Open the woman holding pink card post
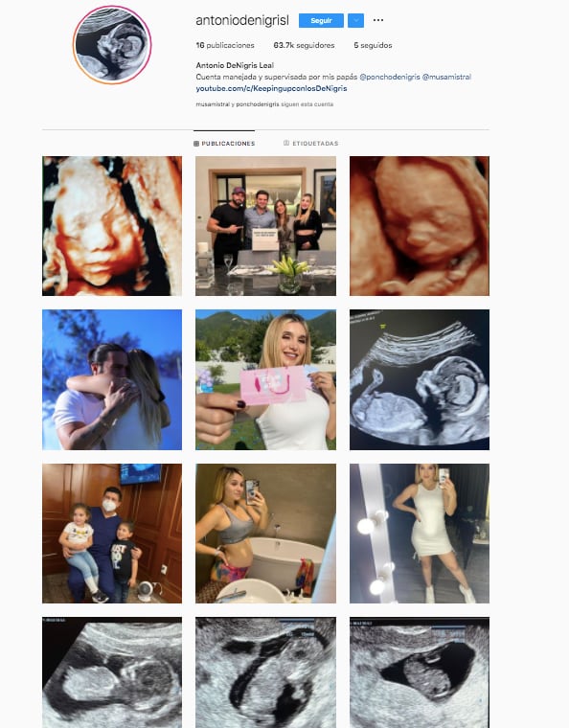The width and height of the screenshot is (569, 728). pyautogui.click(x=265, y=379)
